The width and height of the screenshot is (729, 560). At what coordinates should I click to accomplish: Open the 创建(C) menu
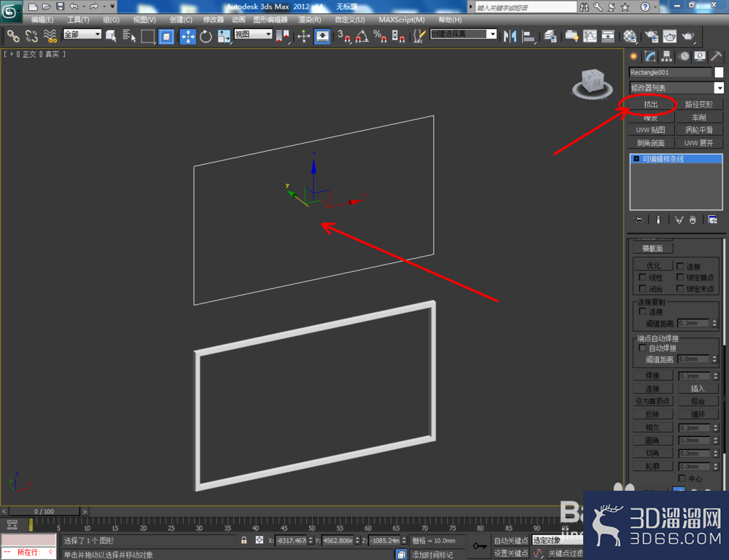[x=181, y=20]
